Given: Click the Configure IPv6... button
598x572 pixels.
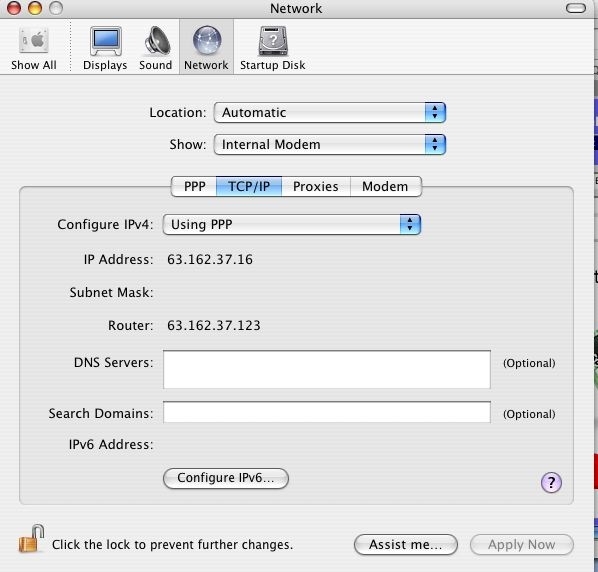Looking at the screenshot, I should click(x=226, y=478).
